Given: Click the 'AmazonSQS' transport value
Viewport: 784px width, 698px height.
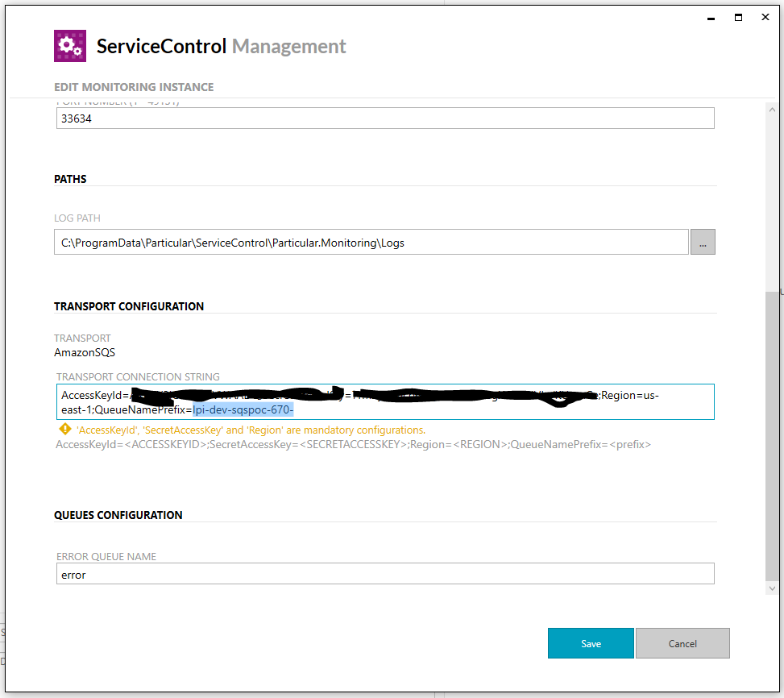Looking at the screenshot, I should (85, 352).
